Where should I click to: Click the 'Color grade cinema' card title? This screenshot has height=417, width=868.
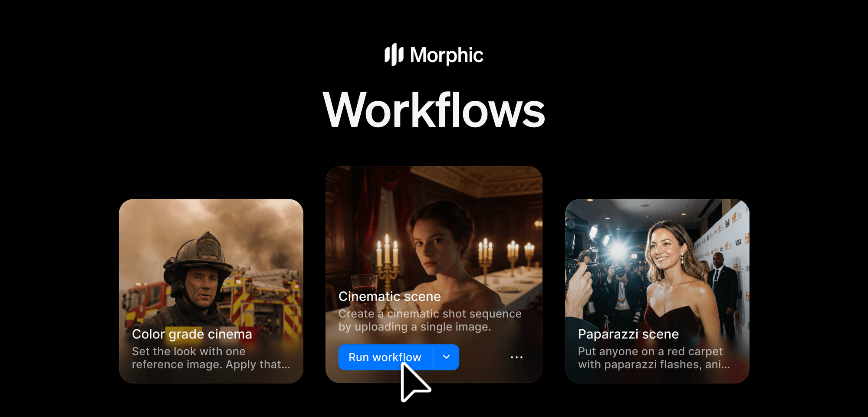(192, 334)
